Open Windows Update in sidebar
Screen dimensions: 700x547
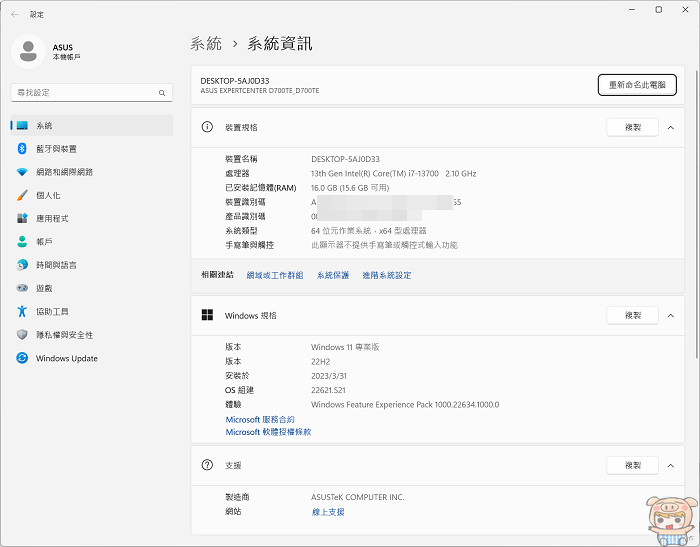(66, 358)
